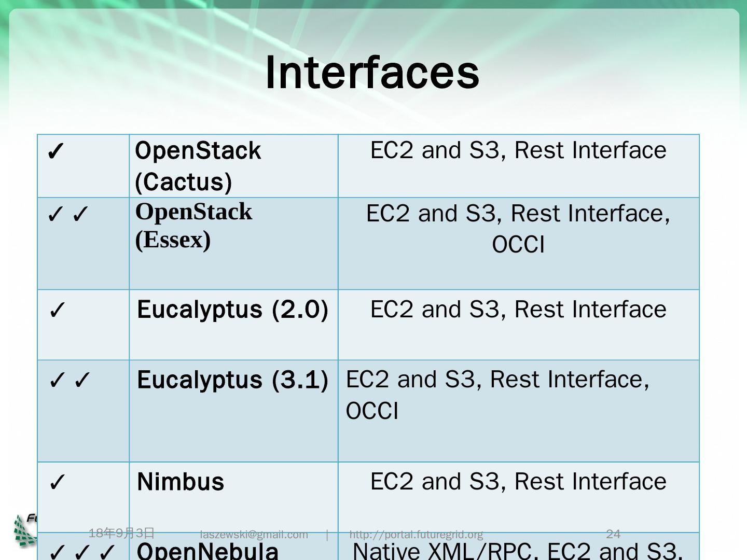The width and height of the screenshot is (747, 560).
Task: Click the Eucalyptus (2.0) name cell
Action: click(x=232, y=310)
